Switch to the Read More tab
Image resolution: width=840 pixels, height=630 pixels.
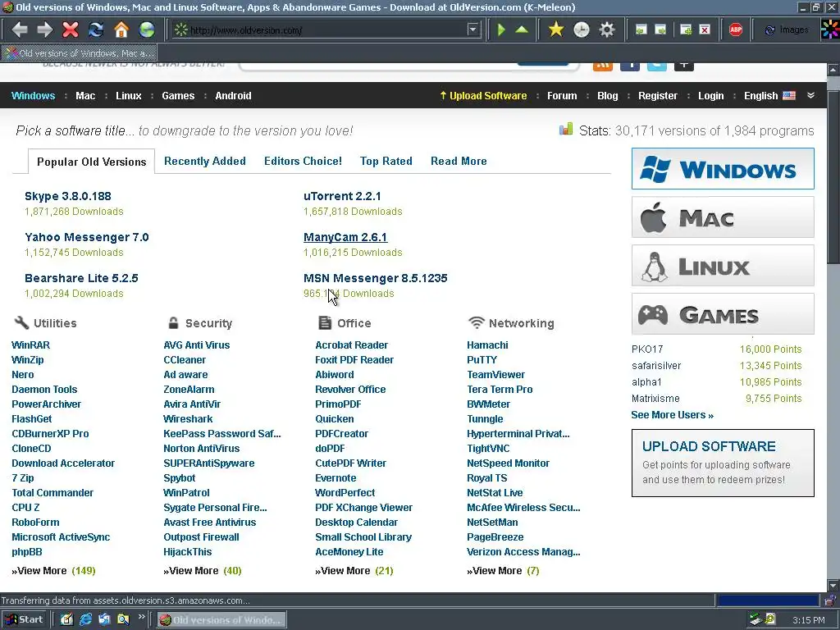pos(459,161)
